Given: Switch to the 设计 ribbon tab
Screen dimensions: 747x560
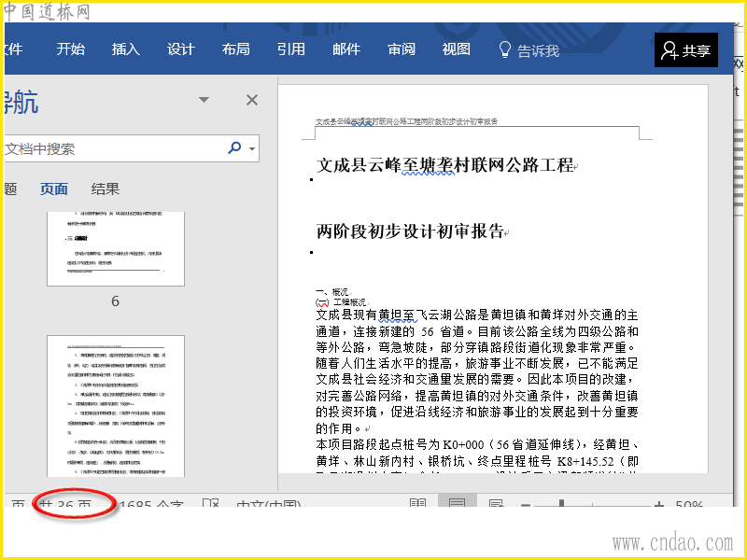Looking at the screenshot, I should pos(181,49).
